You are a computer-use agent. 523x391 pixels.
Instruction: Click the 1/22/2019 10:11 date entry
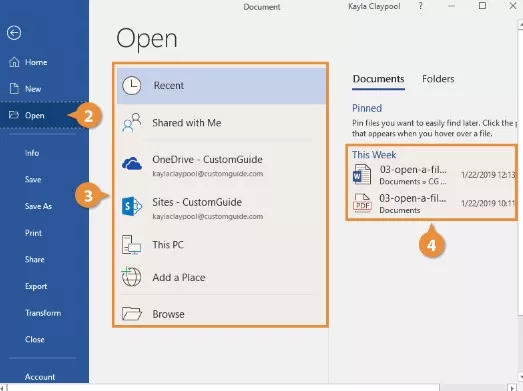point(488,203)
